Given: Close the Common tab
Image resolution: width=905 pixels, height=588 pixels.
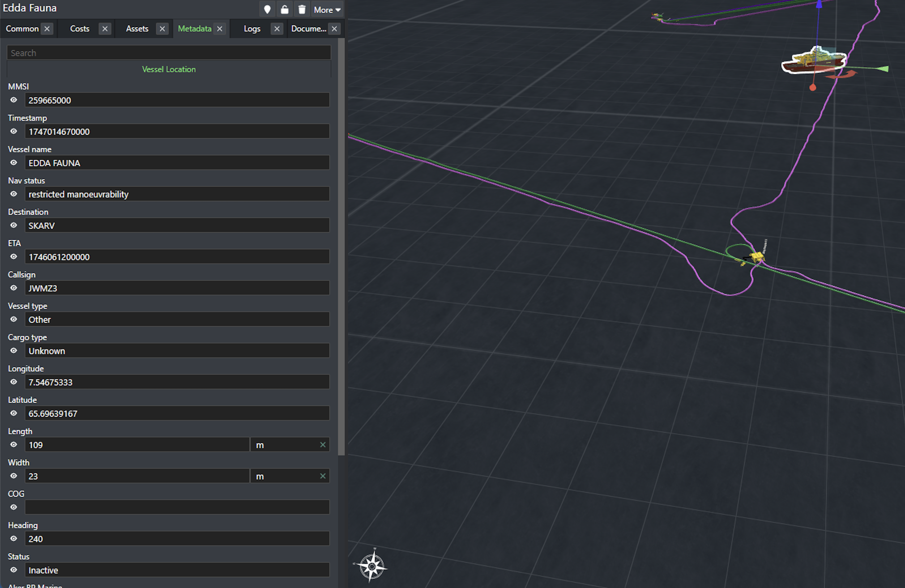Looking at the screenshot, I should click(47, 29).
